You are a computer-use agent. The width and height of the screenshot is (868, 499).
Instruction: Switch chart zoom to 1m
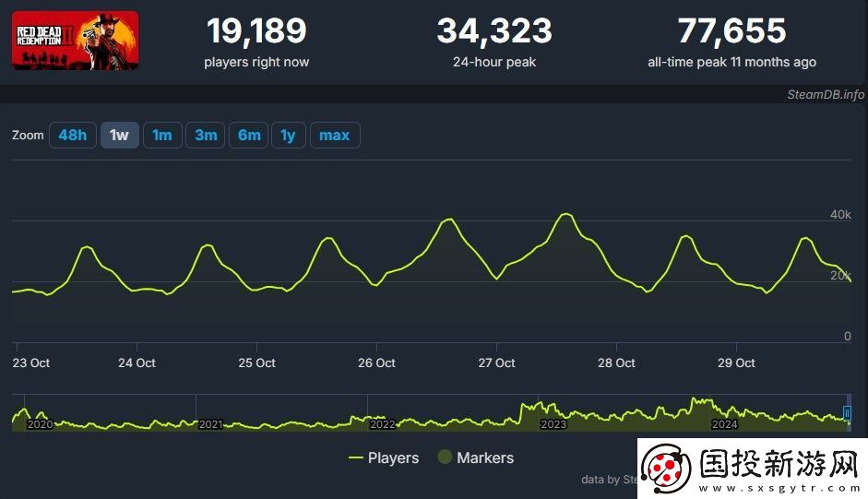coord(161,136)
